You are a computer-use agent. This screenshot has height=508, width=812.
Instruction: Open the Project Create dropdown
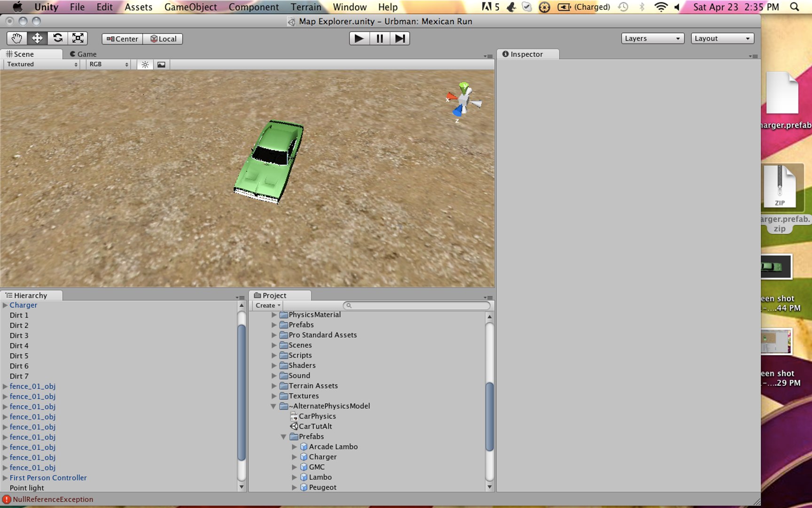tap(268, 305)
